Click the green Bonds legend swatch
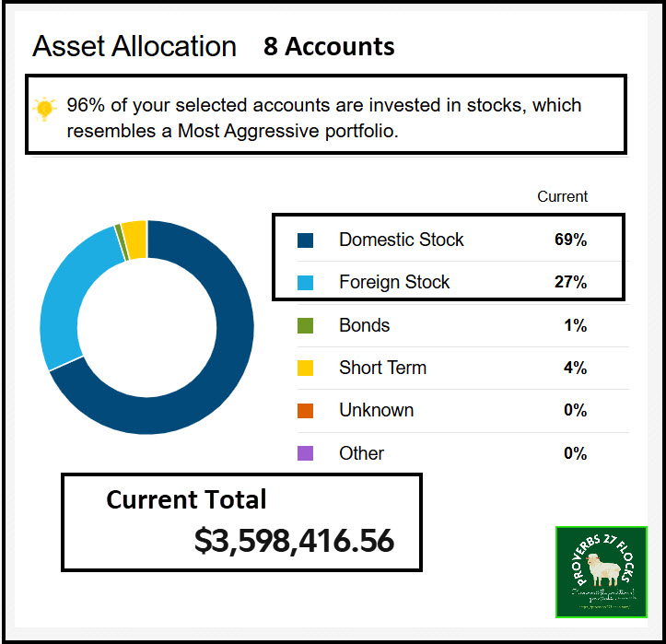 tap(306, 325)
